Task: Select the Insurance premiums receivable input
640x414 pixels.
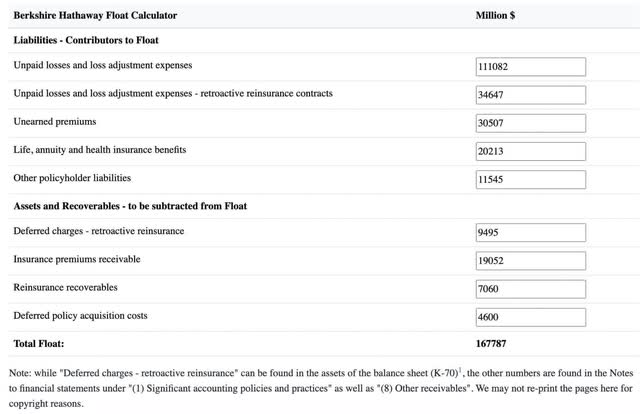Action: tap(530, 261)
